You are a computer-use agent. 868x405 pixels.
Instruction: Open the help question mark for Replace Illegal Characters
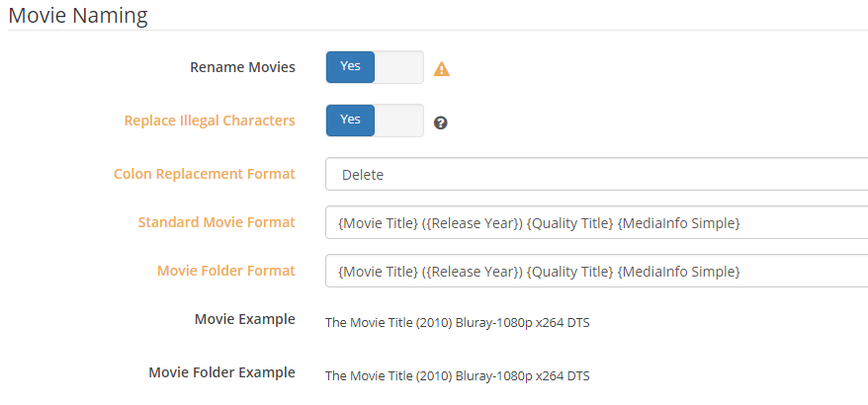[x=440, y=122]
